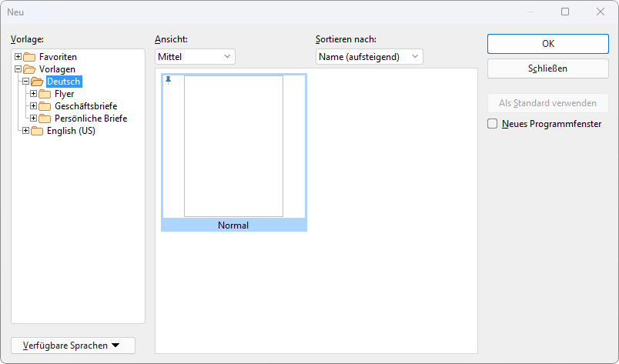The height and width of the screenshot is (364, 619).
Task: Expand the English (US) tree node
Action: [25, 130]
